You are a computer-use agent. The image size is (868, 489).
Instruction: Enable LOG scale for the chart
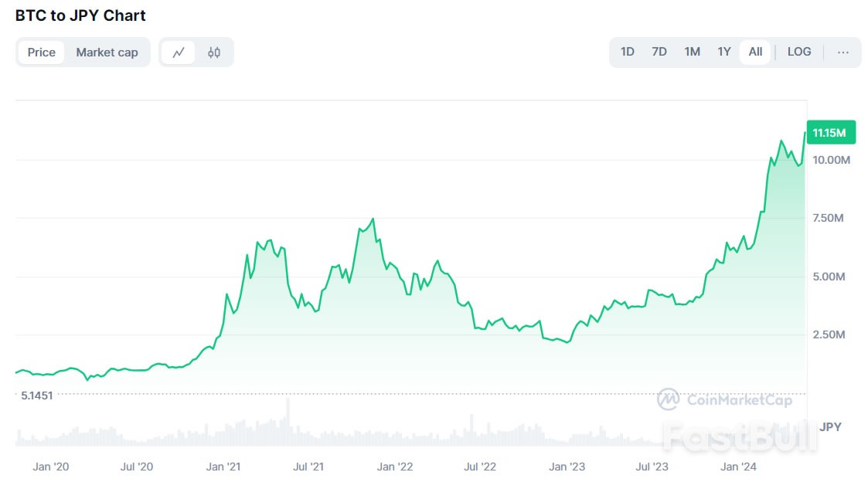799,51
